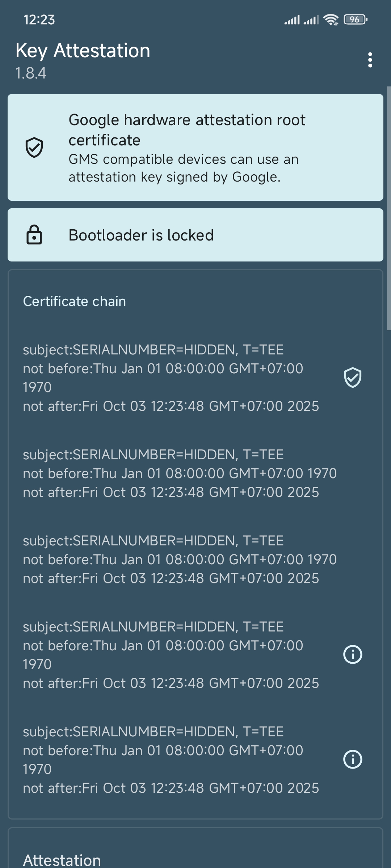
Task: Tap the verified shield on first certificate
Action: coord(352,378)
